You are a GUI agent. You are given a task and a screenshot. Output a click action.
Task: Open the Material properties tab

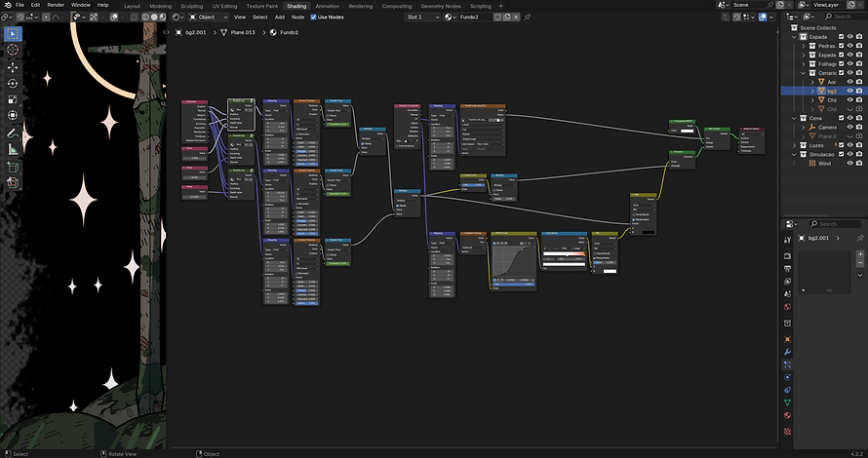(787, 415)
